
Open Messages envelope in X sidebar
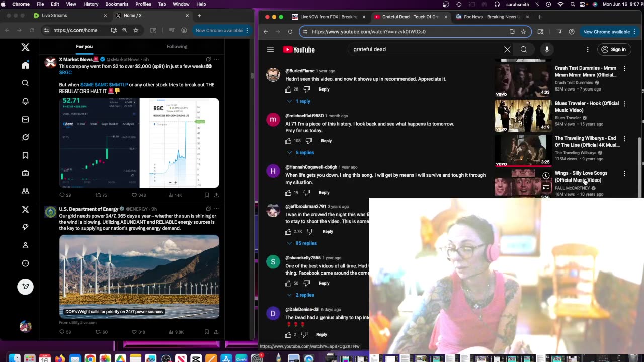25,119
